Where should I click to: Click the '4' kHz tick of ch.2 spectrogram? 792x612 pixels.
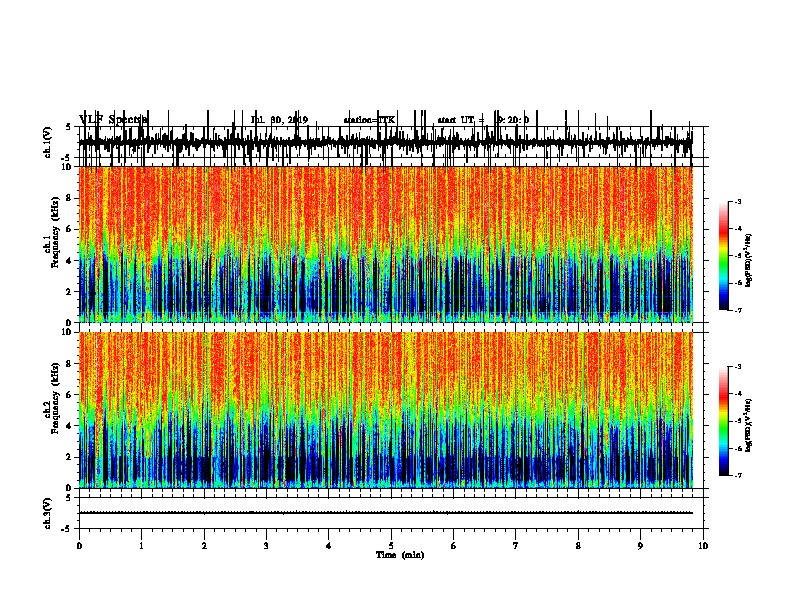pos(69,426)
